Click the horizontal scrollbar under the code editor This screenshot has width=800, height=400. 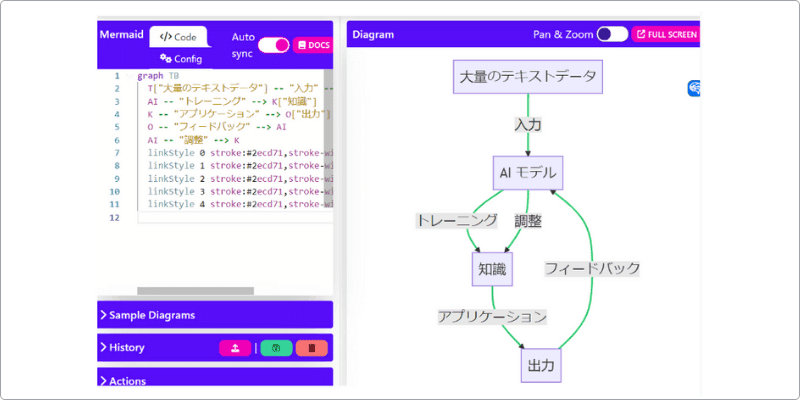[195, 291]
